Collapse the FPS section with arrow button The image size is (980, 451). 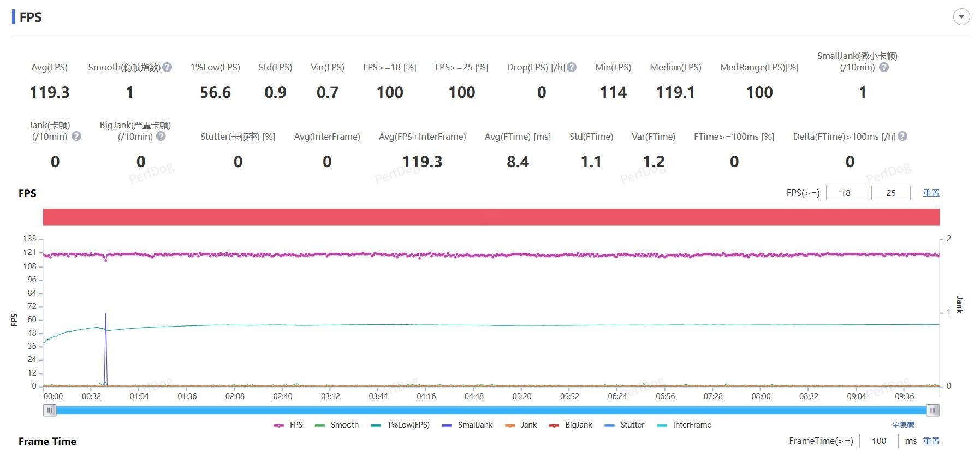pyautogui.click(x=961, y=17)
